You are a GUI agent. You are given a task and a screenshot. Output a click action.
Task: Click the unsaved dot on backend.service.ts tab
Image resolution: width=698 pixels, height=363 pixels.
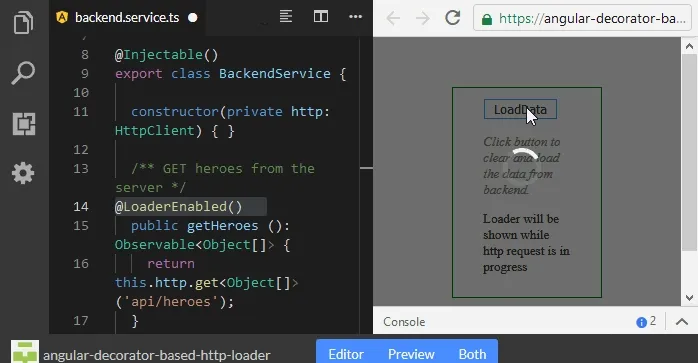193,18
